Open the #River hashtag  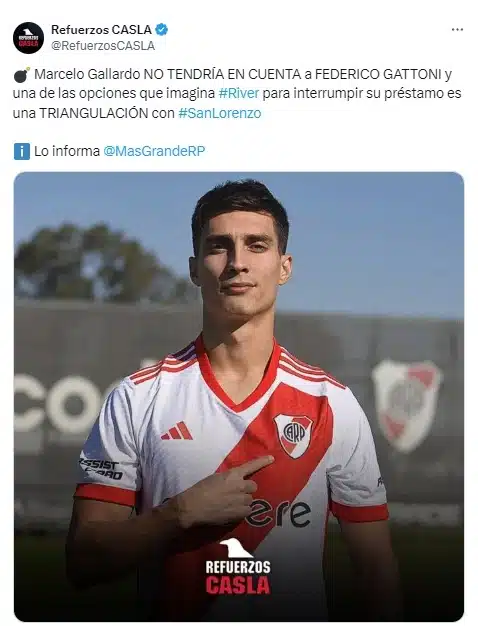coord(239,93)
